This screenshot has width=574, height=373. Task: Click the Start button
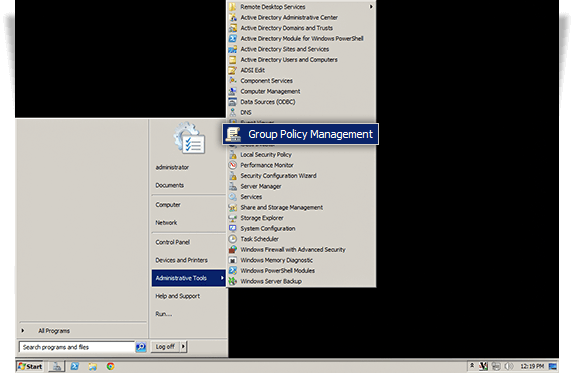pyautogui.click(x=30, y=366)
